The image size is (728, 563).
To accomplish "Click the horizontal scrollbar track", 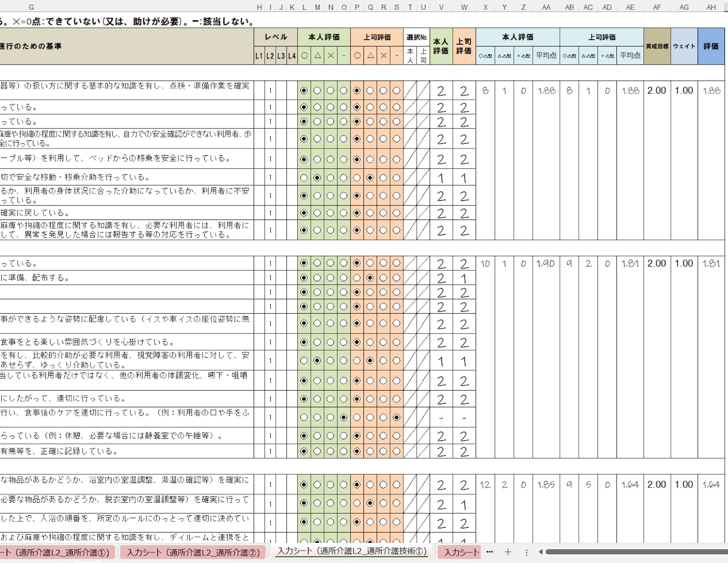I will click(636, 552).
